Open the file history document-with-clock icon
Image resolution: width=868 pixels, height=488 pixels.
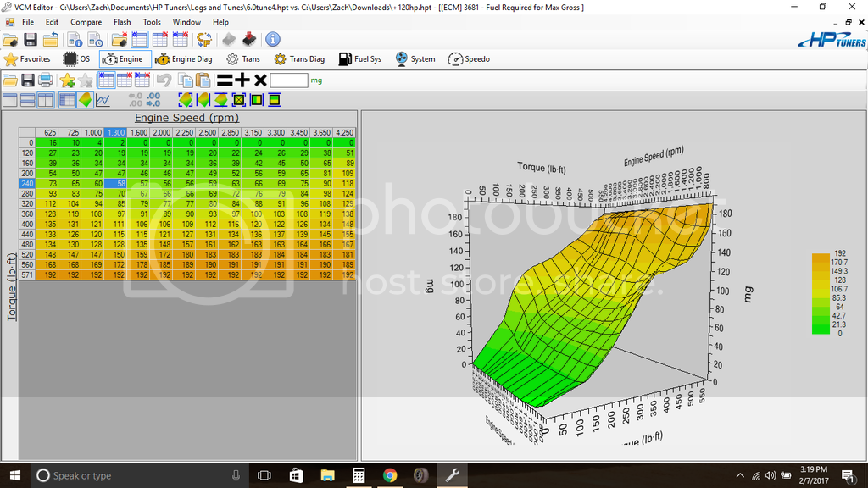pyautogui.click(x=95, y=40)
